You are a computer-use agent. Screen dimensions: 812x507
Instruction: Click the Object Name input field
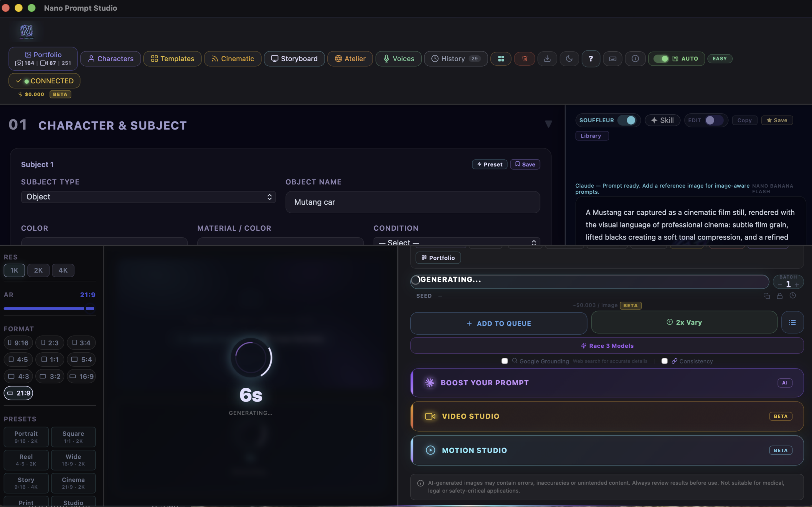(412, 202)
